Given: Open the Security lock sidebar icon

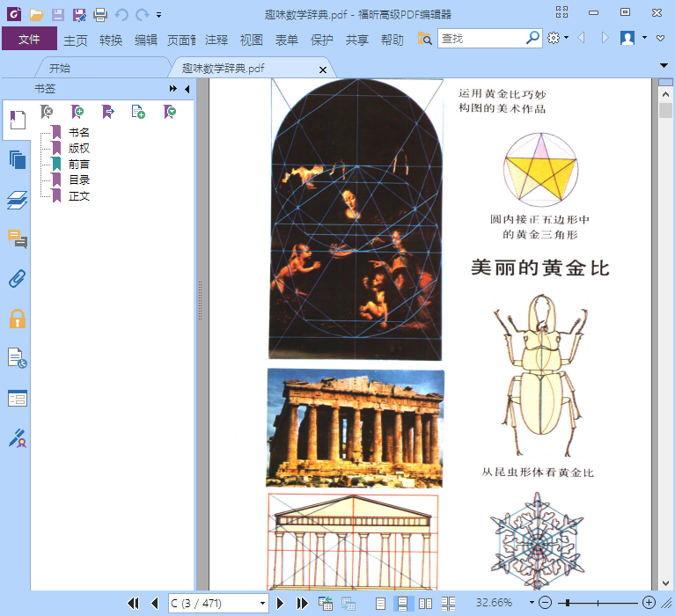Looking at the screenshot, I should 18,319.
